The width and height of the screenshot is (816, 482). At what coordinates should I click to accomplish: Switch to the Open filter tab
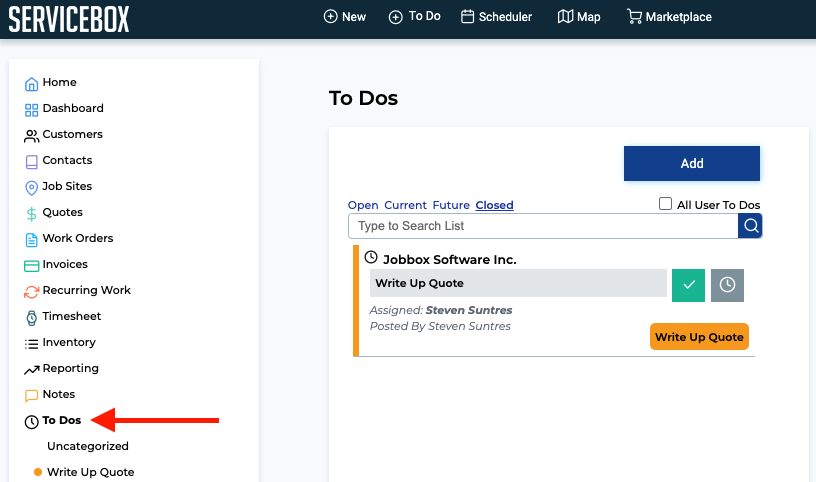click(363, 205)
